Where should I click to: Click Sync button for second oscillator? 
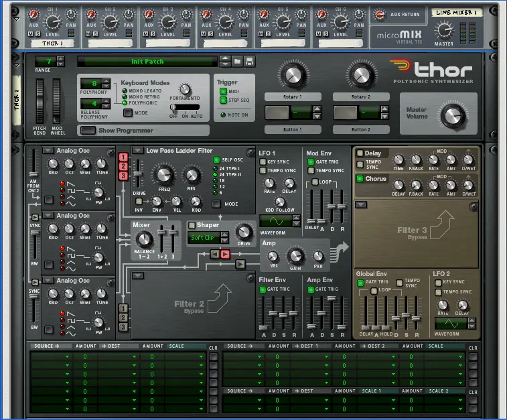click(35, 217)
